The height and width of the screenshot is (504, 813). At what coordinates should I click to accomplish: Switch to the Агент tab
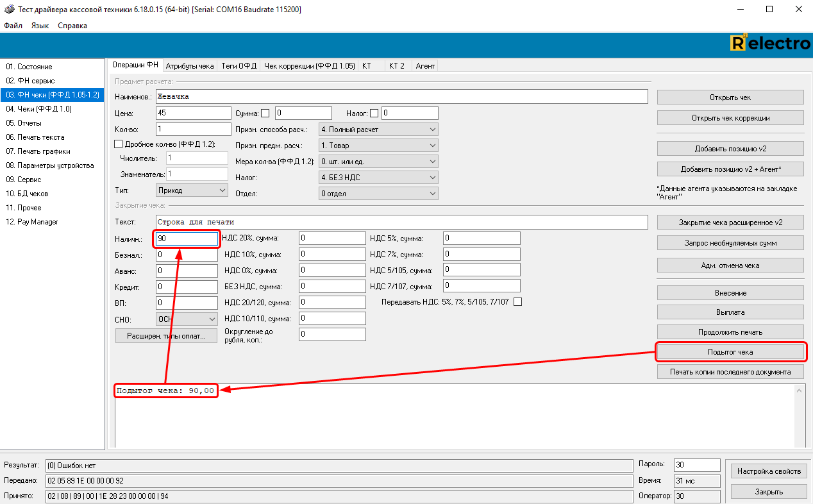tap(425, 65)
